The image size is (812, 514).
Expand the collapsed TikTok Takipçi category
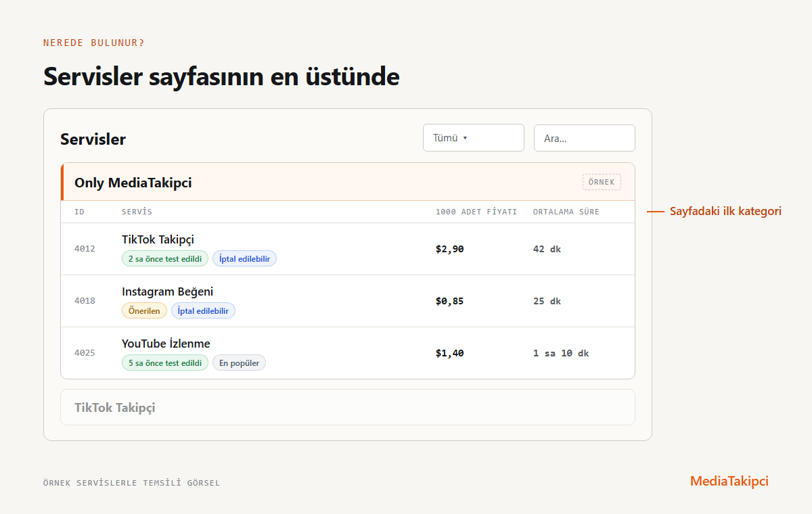[348, 407]
